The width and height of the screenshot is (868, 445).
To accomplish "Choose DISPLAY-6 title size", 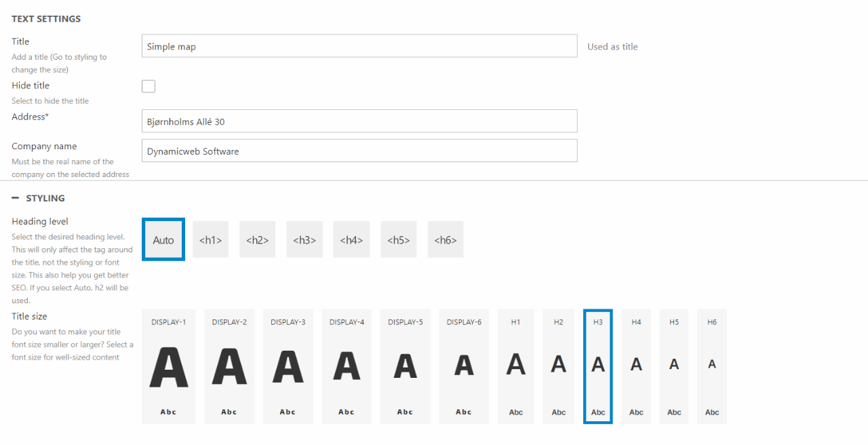I will 464,366.
